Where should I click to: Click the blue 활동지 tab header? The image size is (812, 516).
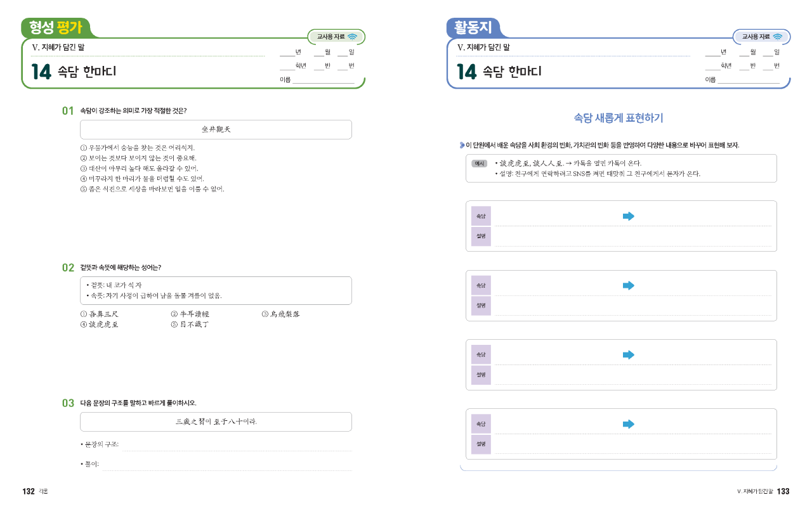tap(473, 28)
